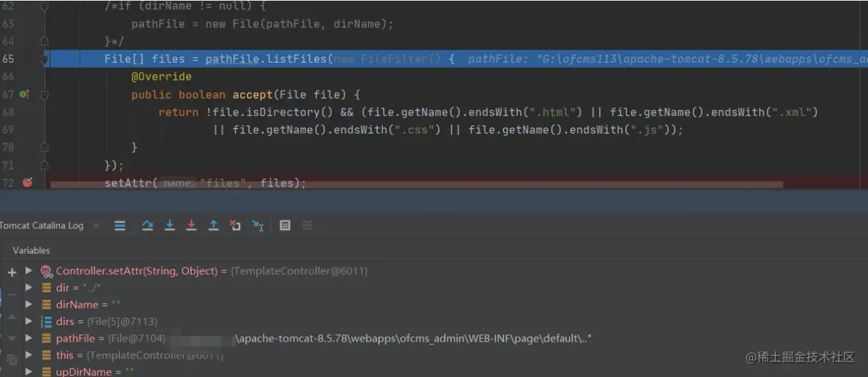Click the fold end marker on line 71
This screenshot has height=377, width=868.
[45, 165]
